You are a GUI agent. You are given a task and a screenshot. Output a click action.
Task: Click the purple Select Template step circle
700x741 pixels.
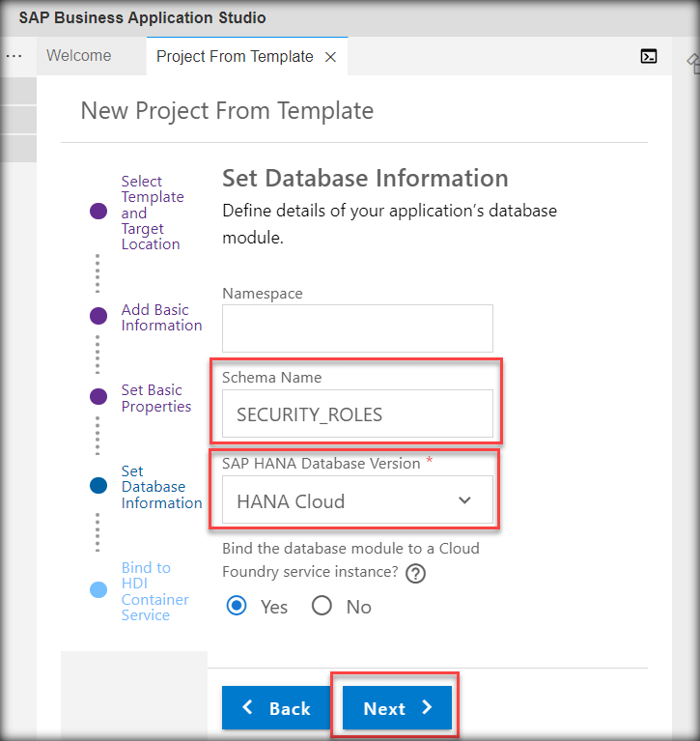click(x=98, y=211)
